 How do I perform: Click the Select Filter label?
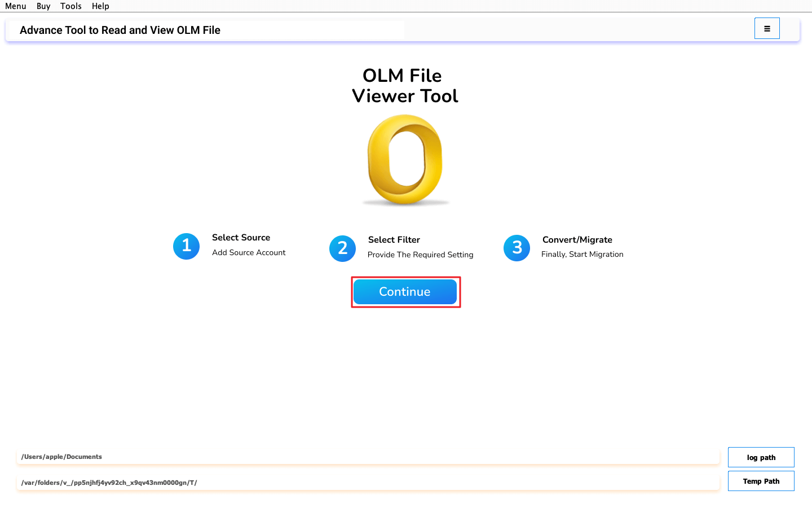pos(394,240)
